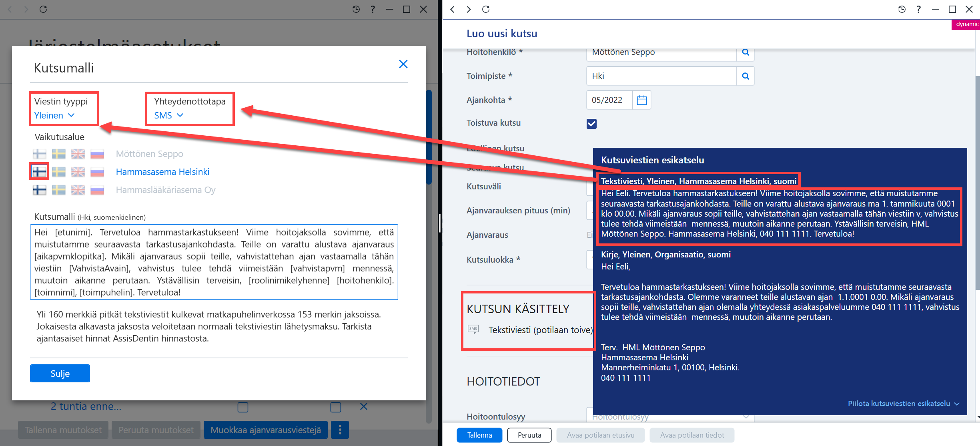
Task: Click Peruuta muutokset in left window
Action: pyautogui.click(x=156, y=430)
